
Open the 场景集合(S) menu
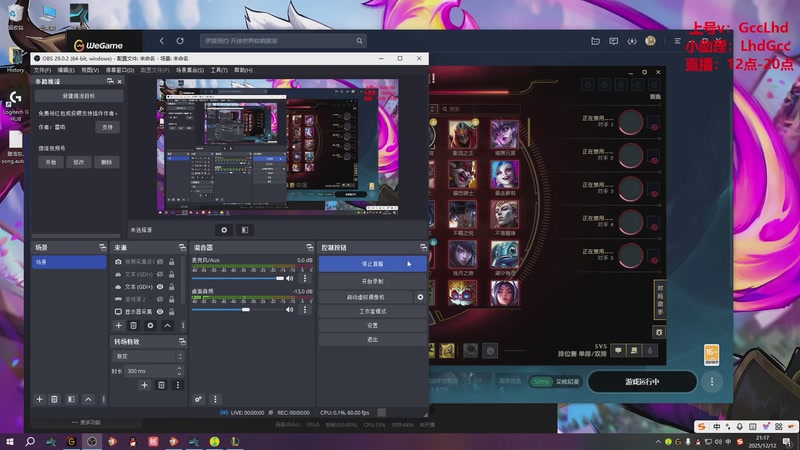pos(190,70)
